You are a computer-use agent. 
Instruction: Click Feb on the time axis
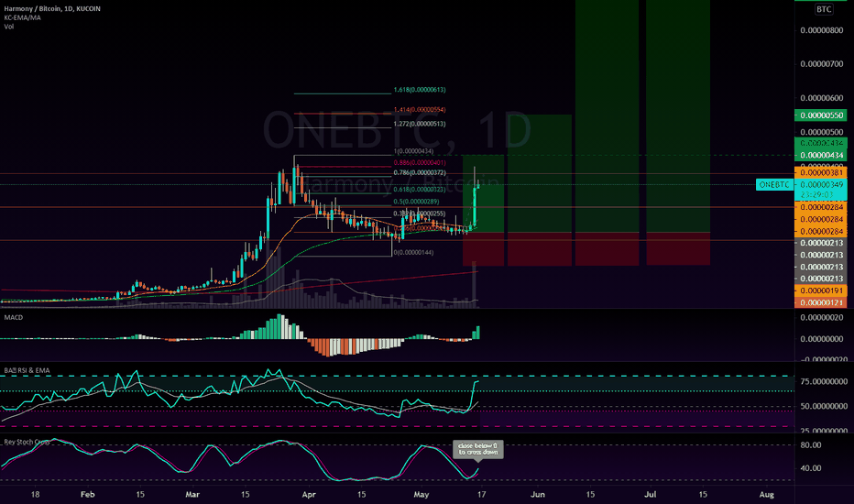87,495
